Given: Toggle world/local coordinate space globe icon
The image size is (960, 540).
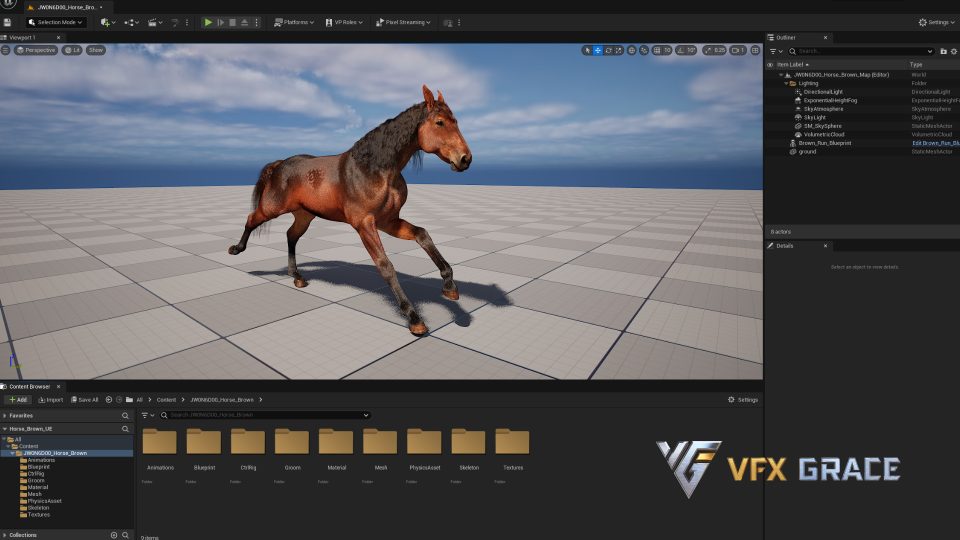Looking at the screenshot, I should 632,50.
